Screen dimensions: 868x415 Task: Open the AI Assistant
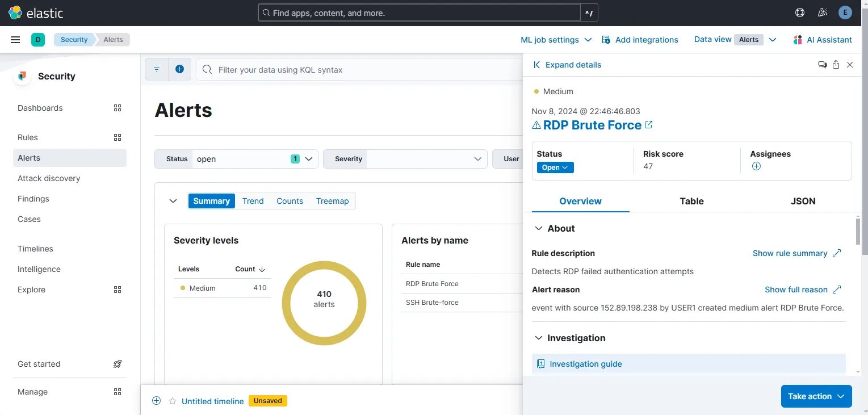[x=822, y=40]
